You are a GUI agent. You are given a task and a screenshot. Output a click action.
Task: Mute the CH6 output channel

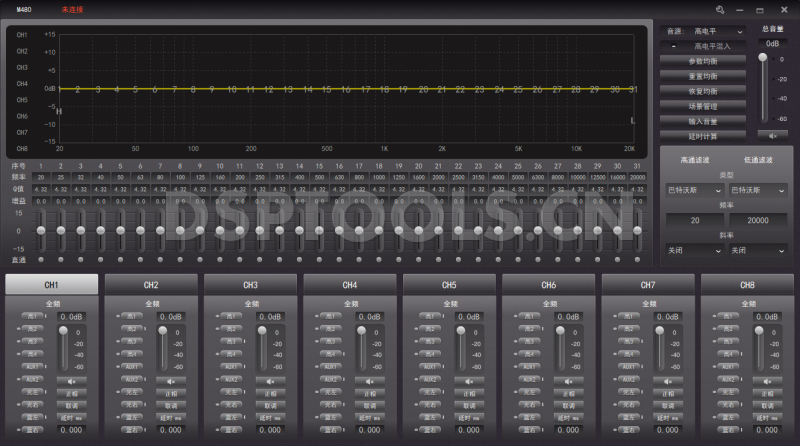(568, 381)
